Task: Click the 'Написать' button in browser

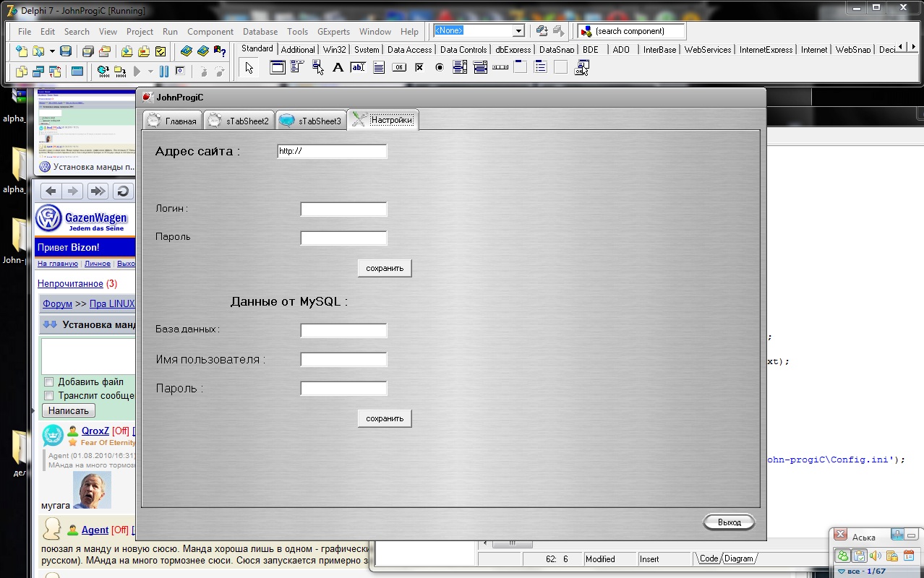Action: [69, 410]
